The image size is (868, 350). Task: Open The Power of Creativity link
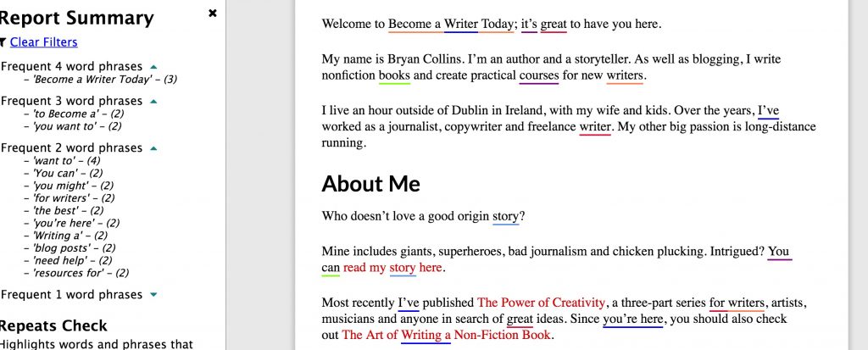(x=541, y=303)
